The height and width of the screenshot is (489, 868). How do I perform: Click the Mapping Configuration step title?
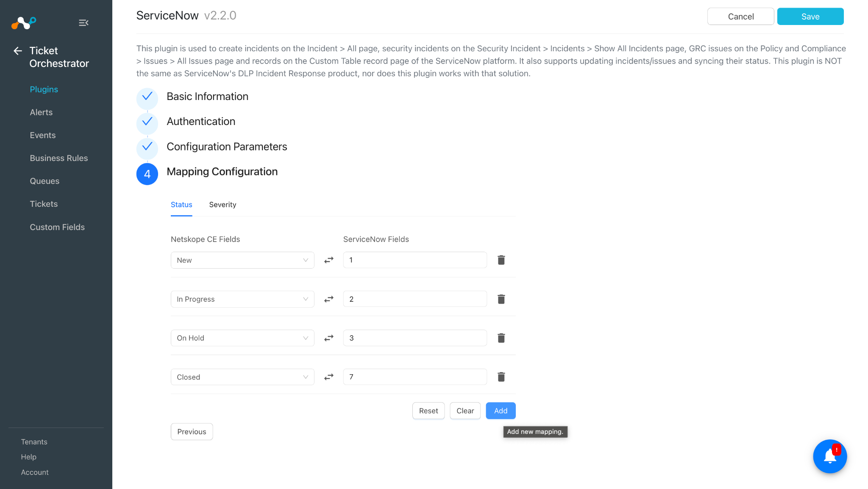pos(222,172)
